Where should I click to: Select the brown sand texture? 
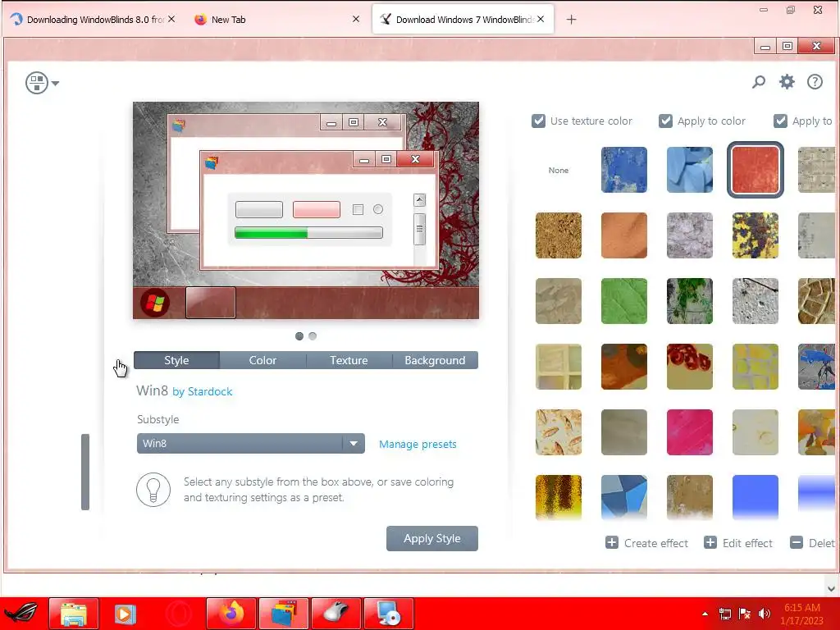tap(558, 235)
